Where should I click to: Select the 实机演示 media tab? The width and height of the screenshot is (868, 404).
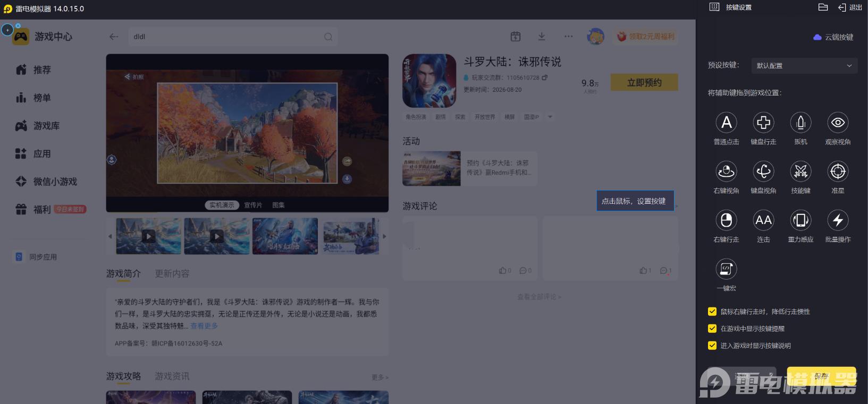(222, 205)
